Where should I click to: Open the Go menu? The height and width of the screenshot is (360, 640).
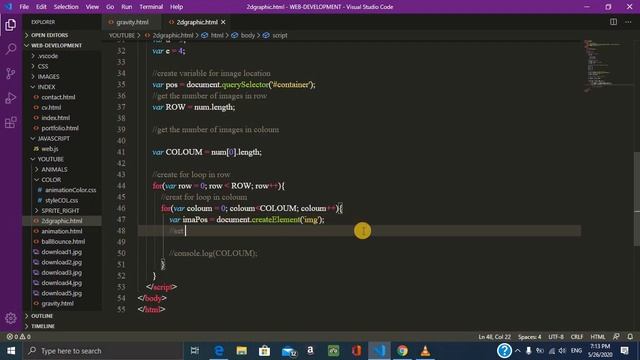pos(110,7)
